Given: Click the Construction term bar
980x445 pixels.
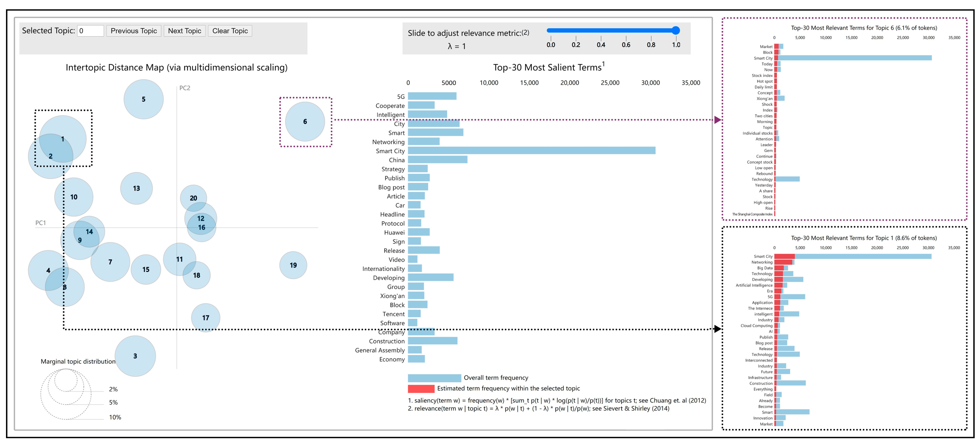Looking at the screenshot, I should (x=432, y=341).
